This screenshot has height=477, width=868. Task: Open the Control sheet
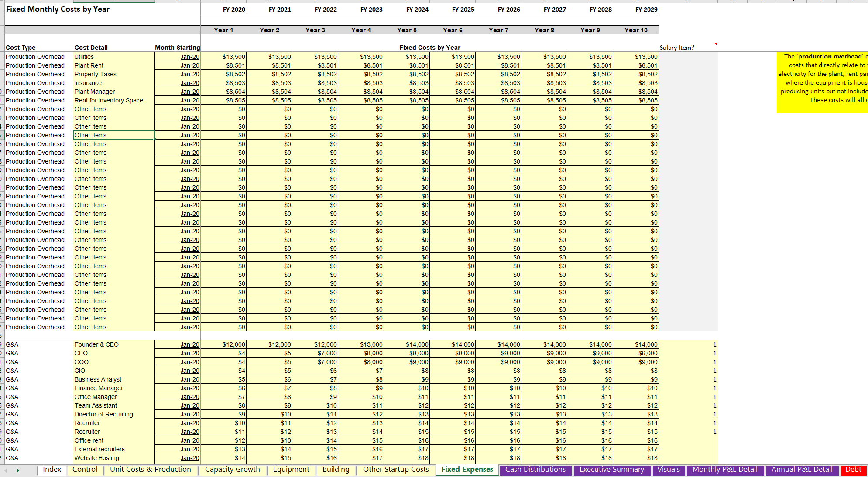(x=85, y=470)
